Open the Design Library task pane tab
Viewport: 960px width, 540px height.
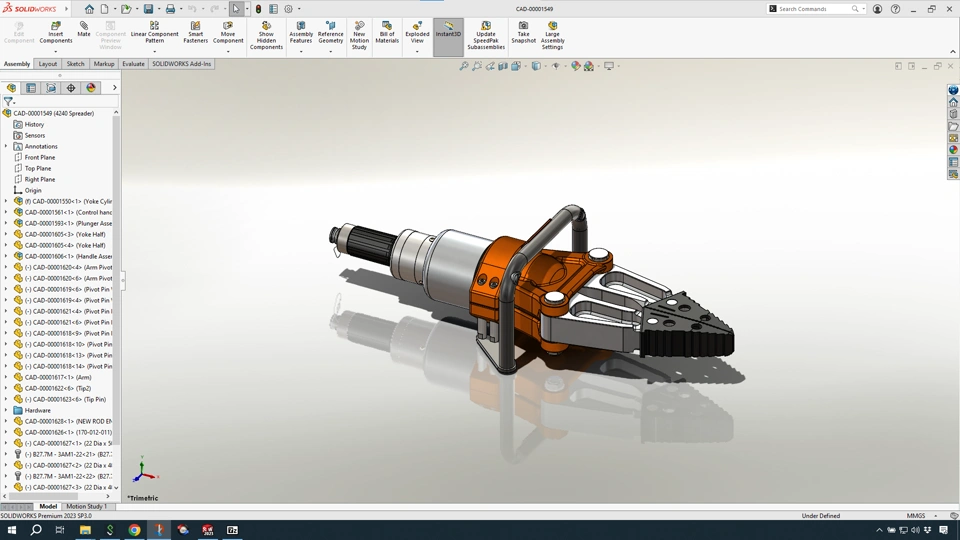point(953,114)
